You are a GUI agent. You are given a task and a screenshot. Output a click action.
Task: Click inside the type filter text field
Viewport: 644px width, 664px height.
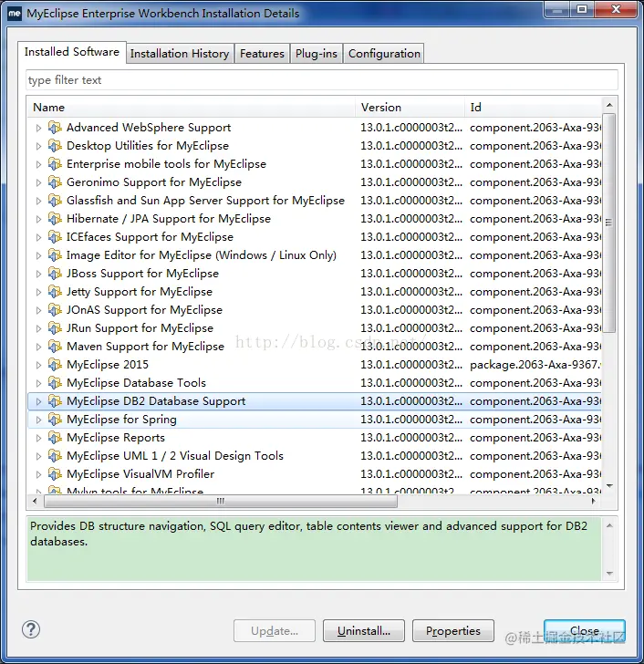click(x=322, y=80)
